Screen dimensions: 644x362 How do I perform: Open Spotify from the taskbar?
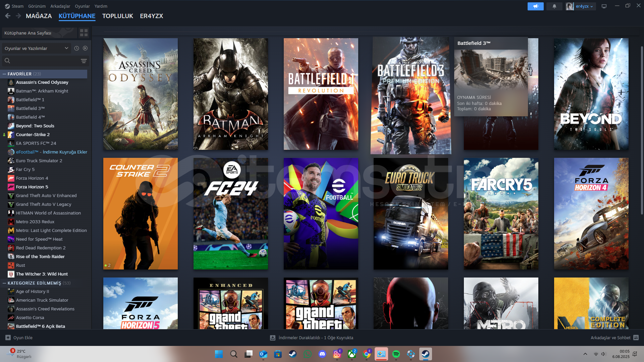(396, 354)
